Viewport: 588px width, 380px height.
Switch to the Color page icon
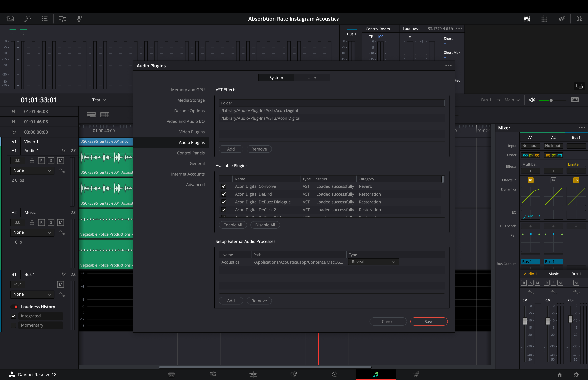(335, 375)
